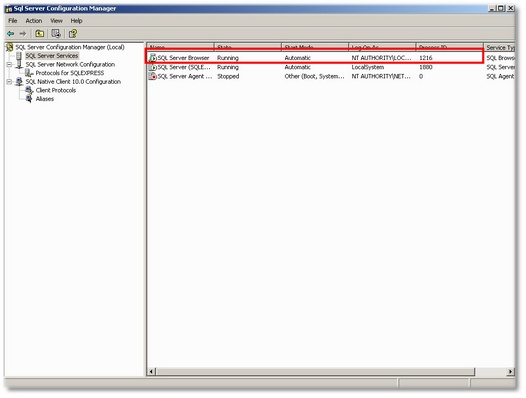Screen dimensions: 526x398
Task: Click Running state of SQL Server (SQLE... row
Action: pos(228,67)
